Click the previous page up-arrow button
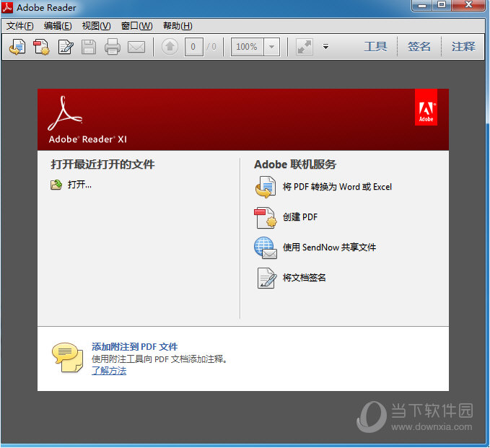The image size is (490, 448). click(x=170, y=47)
